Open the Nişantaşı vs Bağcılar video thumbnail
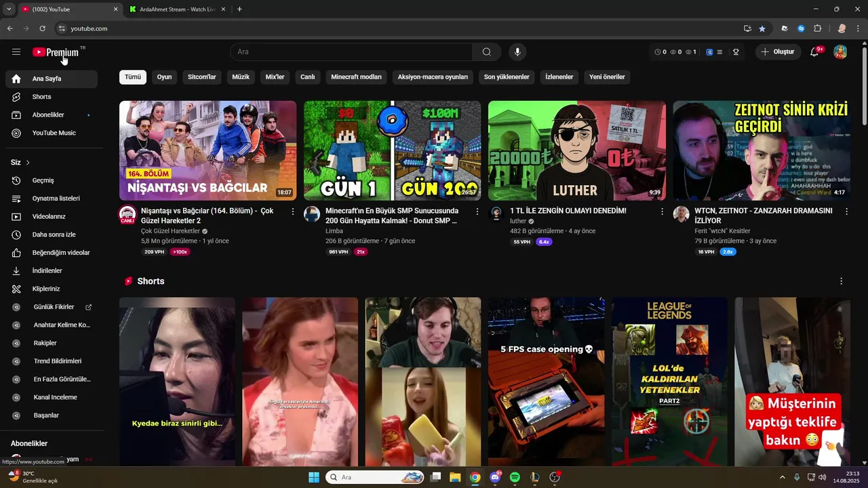 (208, 150)
